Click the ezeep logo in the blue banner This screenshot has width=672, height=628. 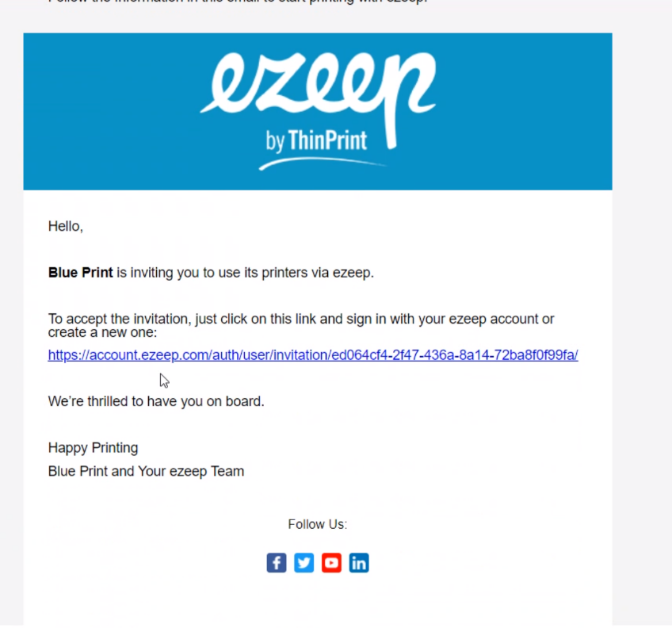[317, 83]
